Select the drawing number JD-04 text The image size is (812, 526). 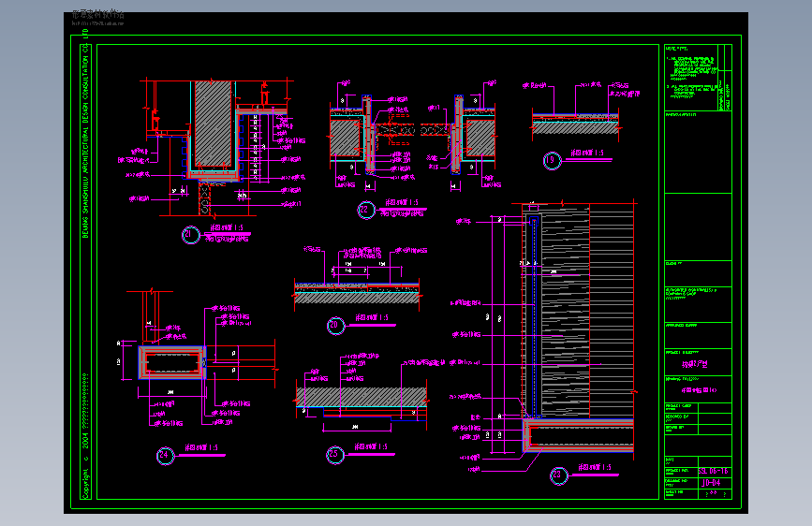(x=711, y=483)
